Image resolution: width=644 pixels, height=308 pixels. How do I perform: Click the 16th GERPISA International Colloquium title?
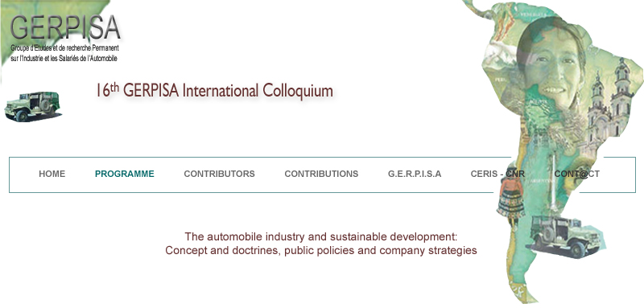coord(214,91)
